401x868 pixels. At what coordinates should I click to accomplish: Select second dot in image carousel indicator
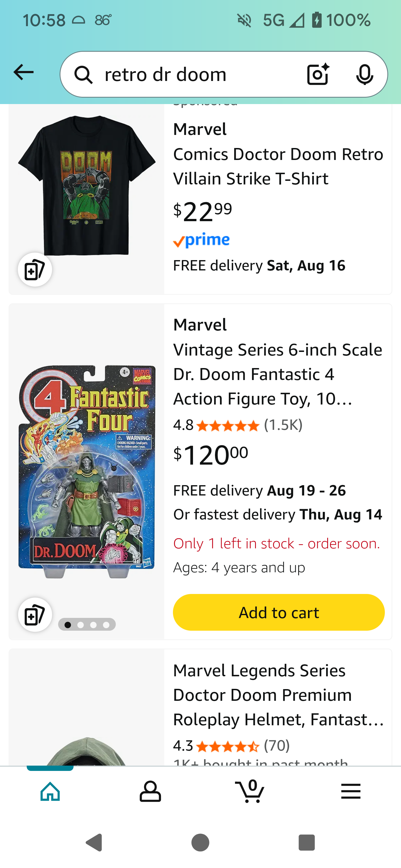[80, 625]
